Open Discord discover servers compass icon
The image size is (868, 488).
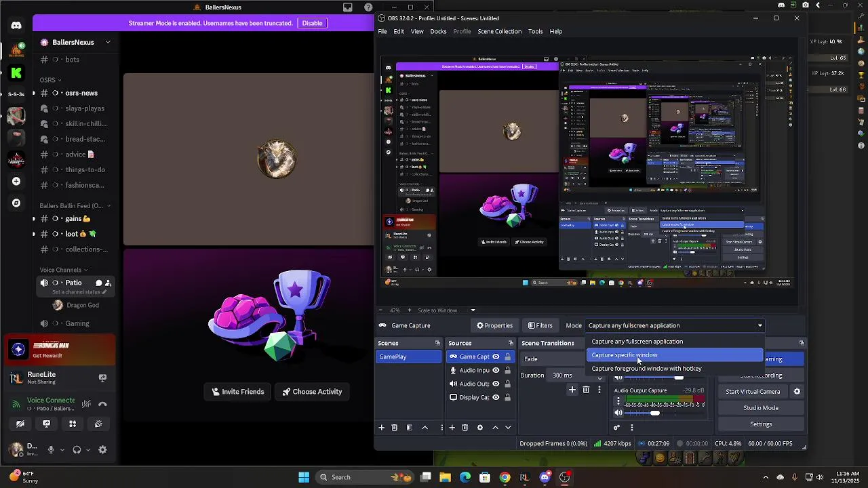coord(16,203)
